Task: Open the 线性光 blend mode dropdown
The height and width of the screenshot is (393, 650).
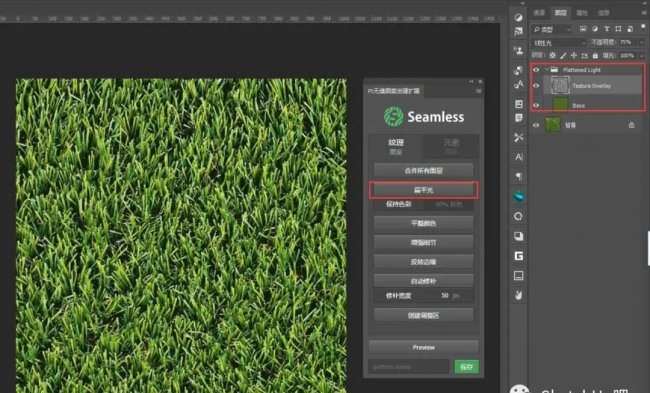Action: [x=559, y=43]
